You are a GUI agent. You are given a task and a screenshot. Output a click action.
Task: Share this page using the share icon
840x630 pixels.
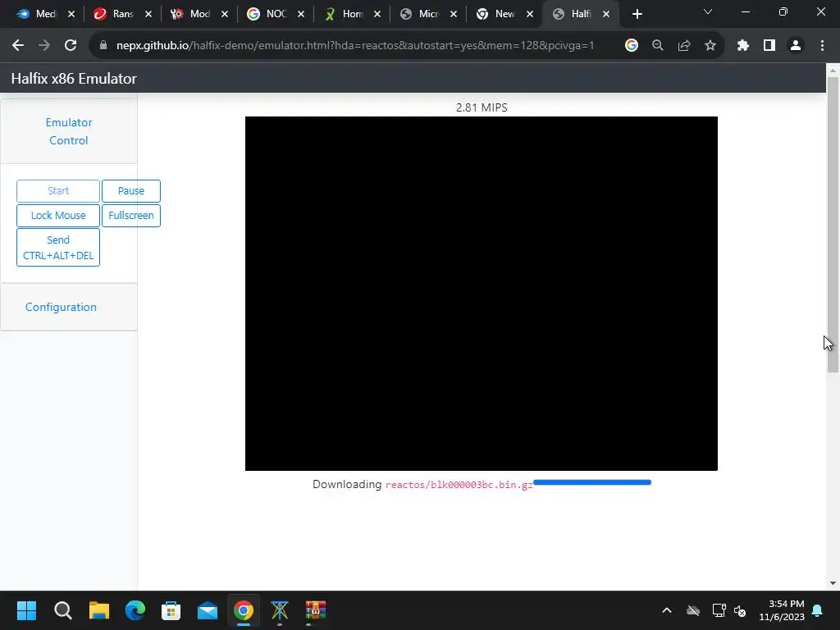coord(684,46)
